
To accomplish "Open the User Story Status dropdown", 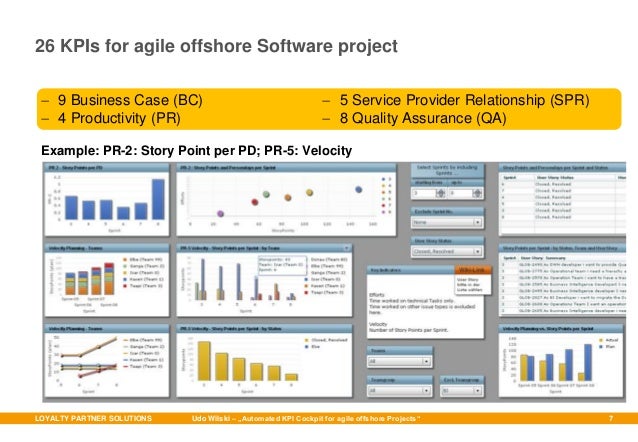I will point(447,252).
